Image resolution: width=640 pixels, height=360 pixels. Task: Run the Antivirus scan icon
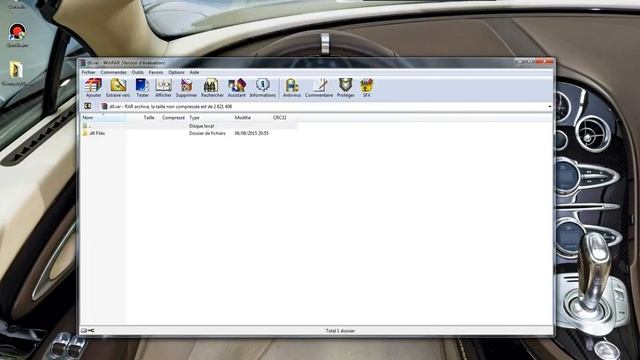(x=292, y=88)
